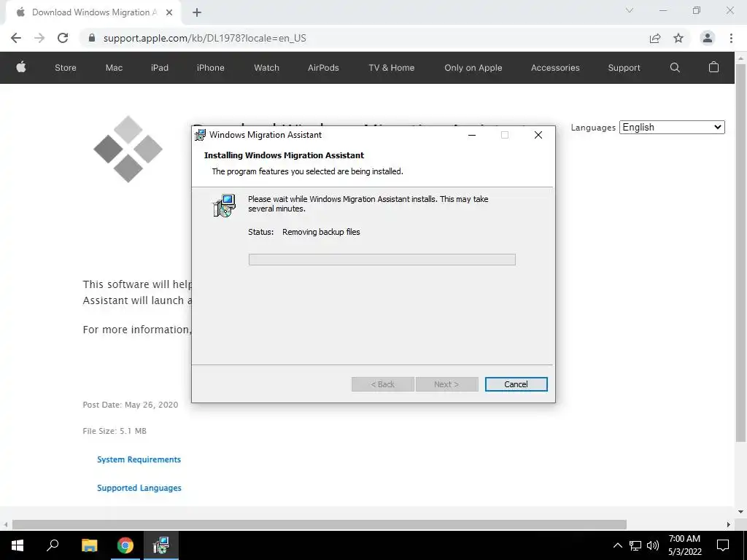Show hidden system tray icons
747x560 pixels.
click(617, 545)
